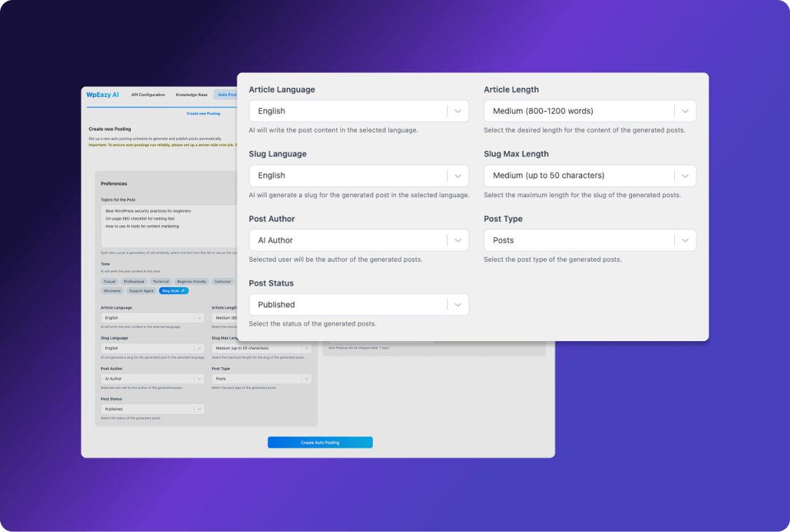Image resolution: width=790 pixels, height=532 pixels.
Task: Switch to the API Configuration tab
Action: coord(148,95)
